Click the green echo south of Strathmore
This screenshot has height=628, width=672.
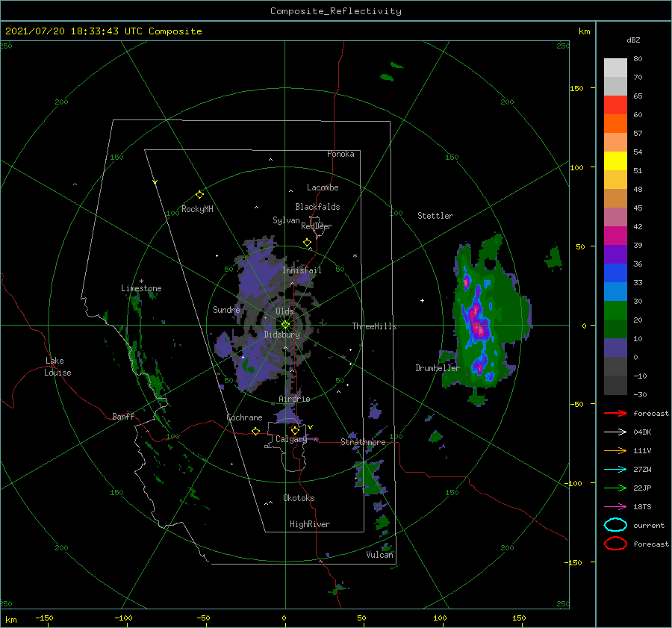click(x=367, y=476)
